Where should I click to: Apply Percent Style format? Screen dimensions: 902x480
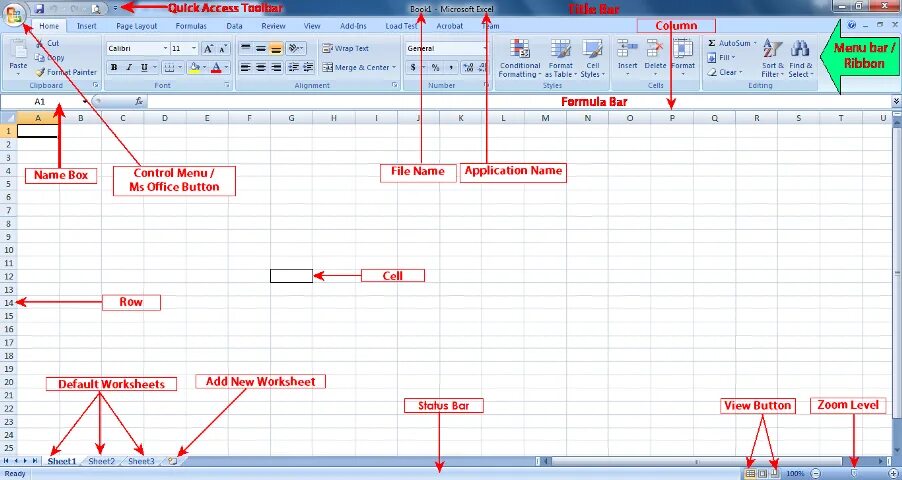[x=435, y=67]
